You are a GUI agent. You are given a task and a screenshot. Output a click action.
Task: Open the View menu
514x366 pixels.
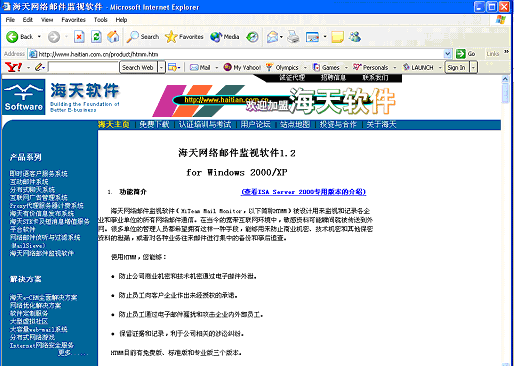click(x=47, y=20)
